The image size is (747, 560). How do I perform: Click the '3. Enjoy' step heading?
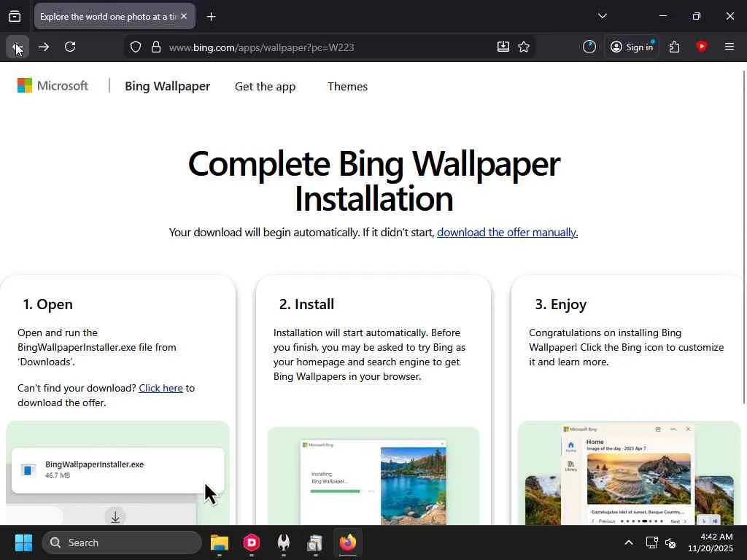pyautogui.click(x=560, y=304)
